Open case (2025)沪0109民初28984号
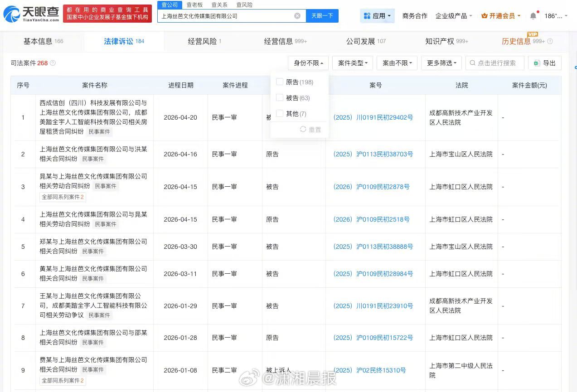577x392 pixels. tap(373, 274)
